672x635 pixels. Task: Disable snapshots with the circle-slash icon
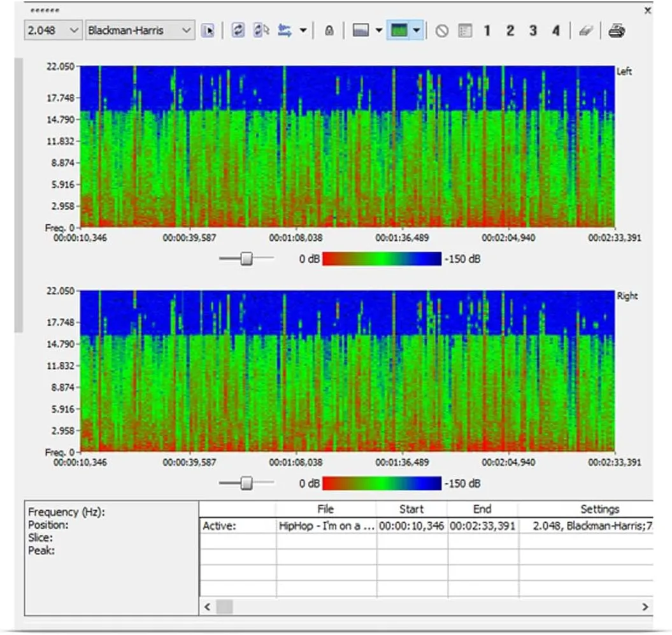[x=443, y=30]
